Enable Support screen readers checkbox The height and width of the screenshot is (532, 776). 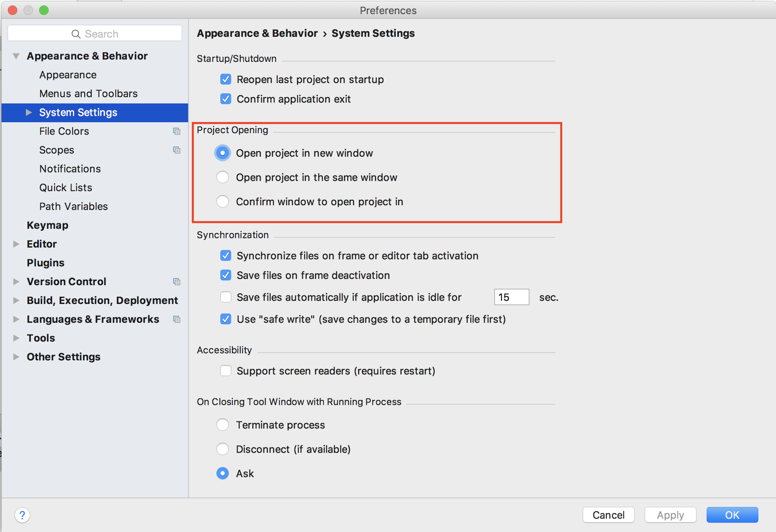[x=226, y=371]
